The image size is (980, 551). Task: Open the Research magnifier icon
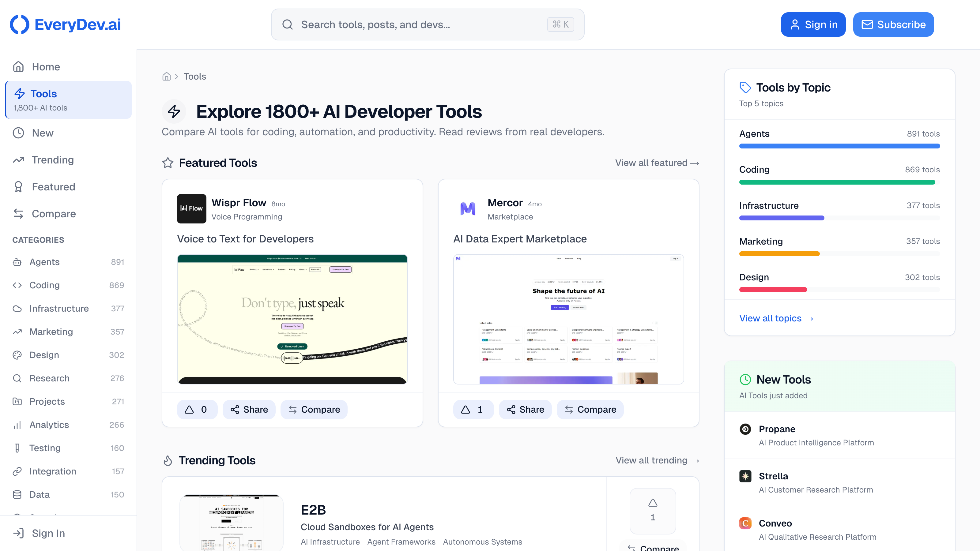point(17,378)
